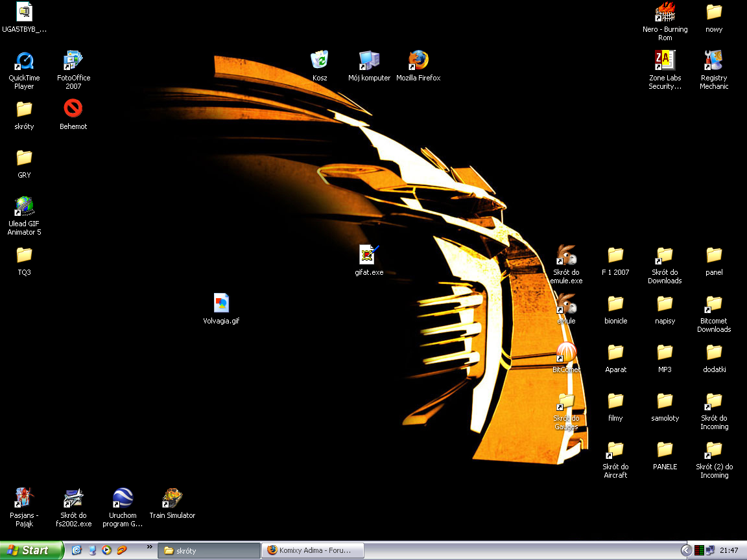Click the FotoOffice 2007 shortcut
The width and height of the screenshot is (747, 560).
coord(73,61)
